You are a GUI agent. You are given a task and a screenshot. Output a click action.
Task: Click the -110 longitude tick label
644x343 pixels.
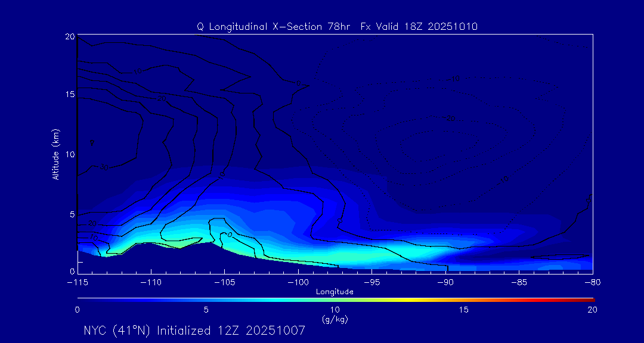coord(151,283)
